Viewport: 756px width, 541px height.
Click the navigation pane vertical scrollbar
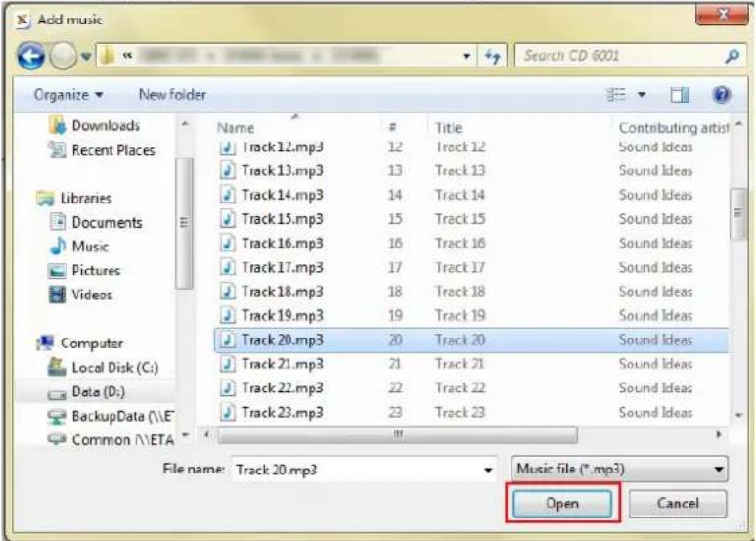(184, 222)
